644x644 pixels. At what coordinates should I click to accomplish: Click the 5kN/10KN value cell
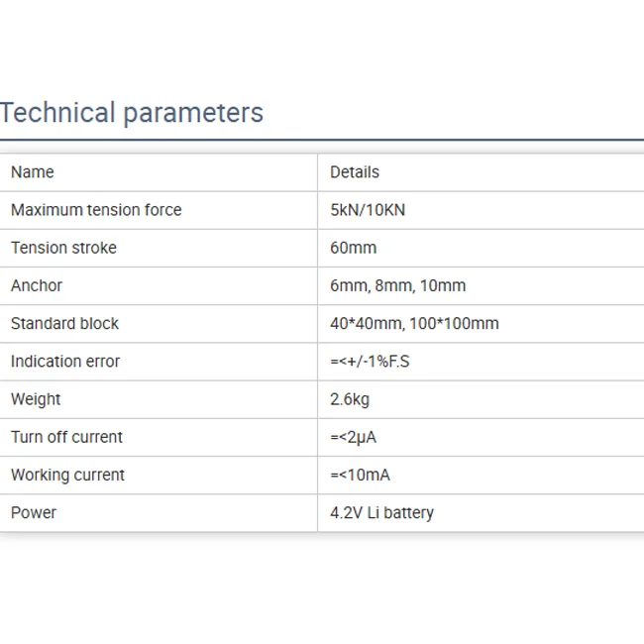(368, 210)
